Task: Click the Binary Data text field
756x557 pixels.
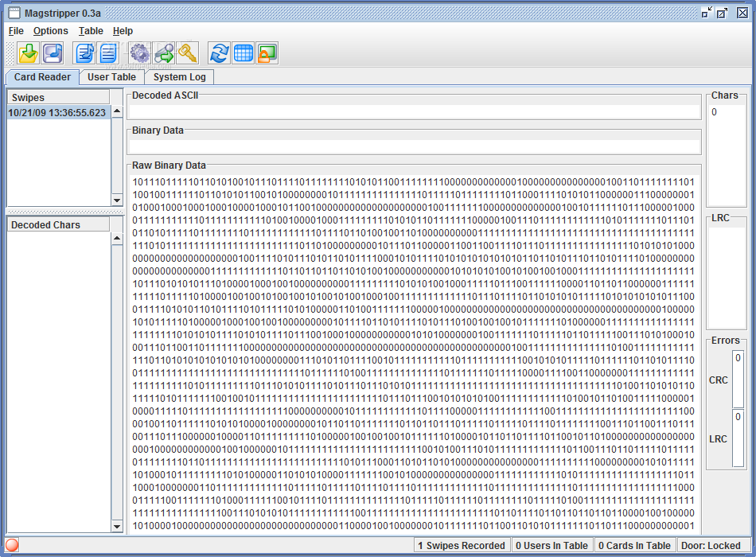Action: (x=414, y=146)
